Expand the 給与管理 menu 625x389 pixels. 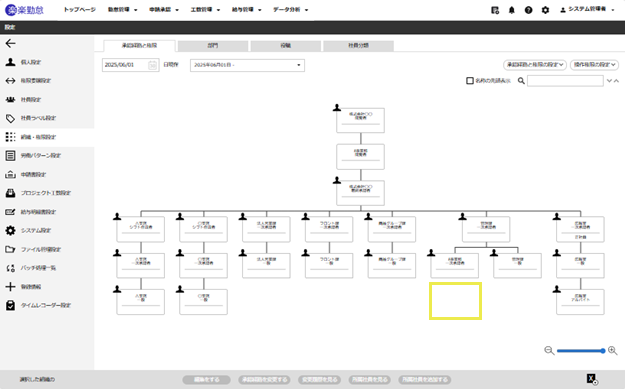tap(247, 10)
